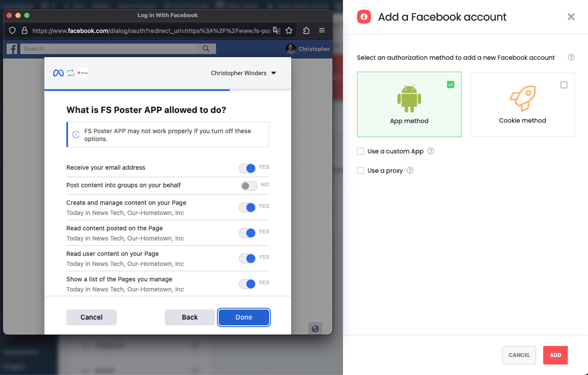Open the Christopher Winders account dropdown
Screen dimensions: 588x375
(x=243, y=73)
